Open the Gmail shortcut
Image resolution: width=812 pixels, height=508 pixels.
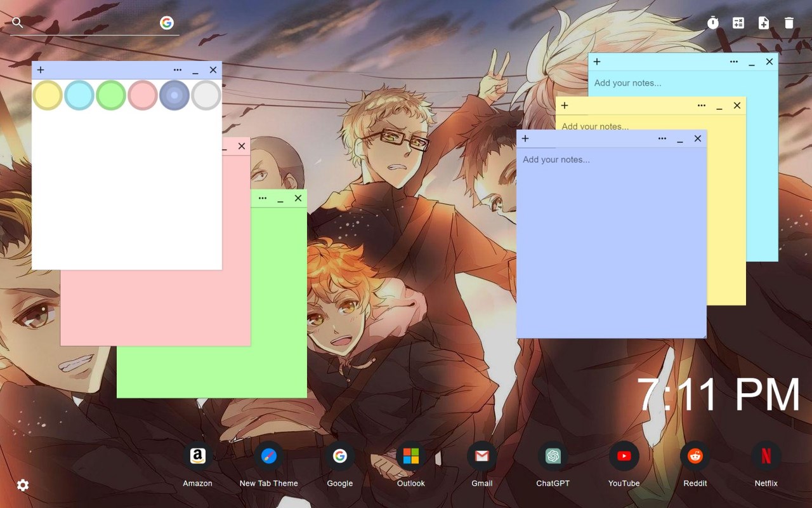pos(482,456)
